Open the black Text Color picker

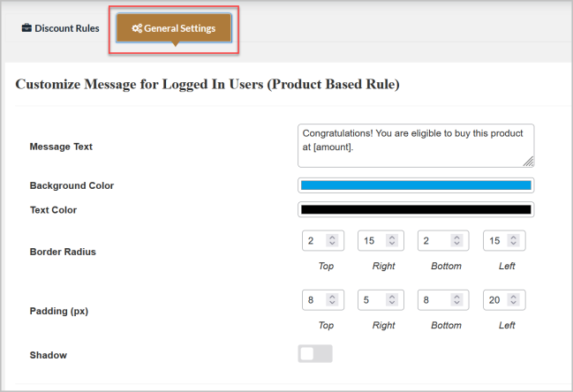[416, 210]
